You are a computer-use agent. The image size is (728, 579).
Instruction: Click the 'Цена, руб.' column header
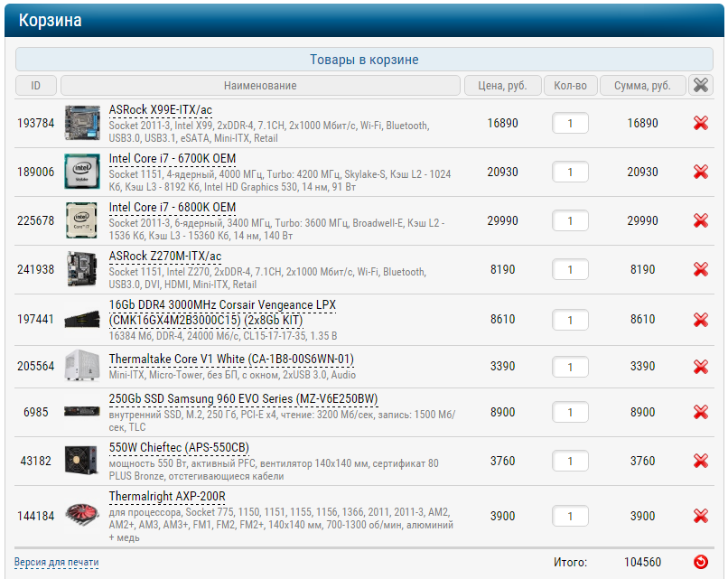(x=503, y=86)
